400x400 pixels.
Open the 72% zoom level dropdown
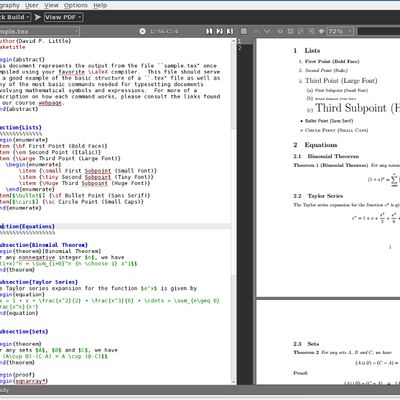340,31
